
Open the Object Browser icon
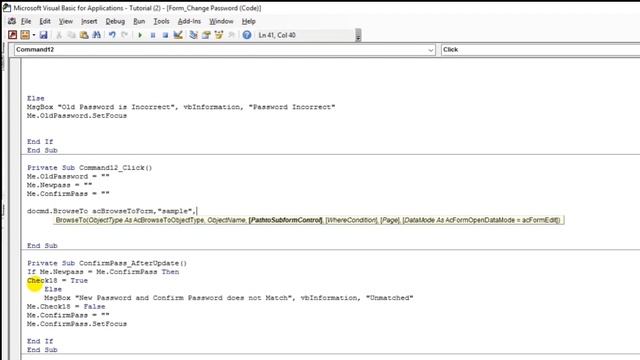point(219,35)
